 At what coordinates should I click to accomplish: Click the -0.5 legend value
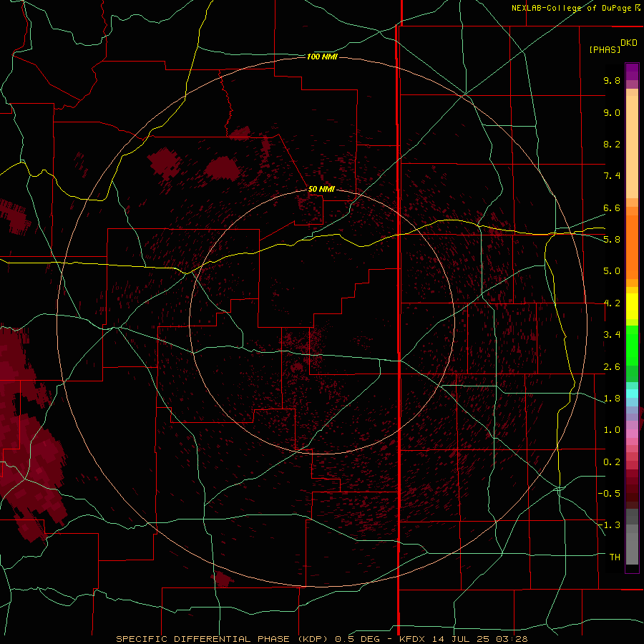[x=609, y=494]
